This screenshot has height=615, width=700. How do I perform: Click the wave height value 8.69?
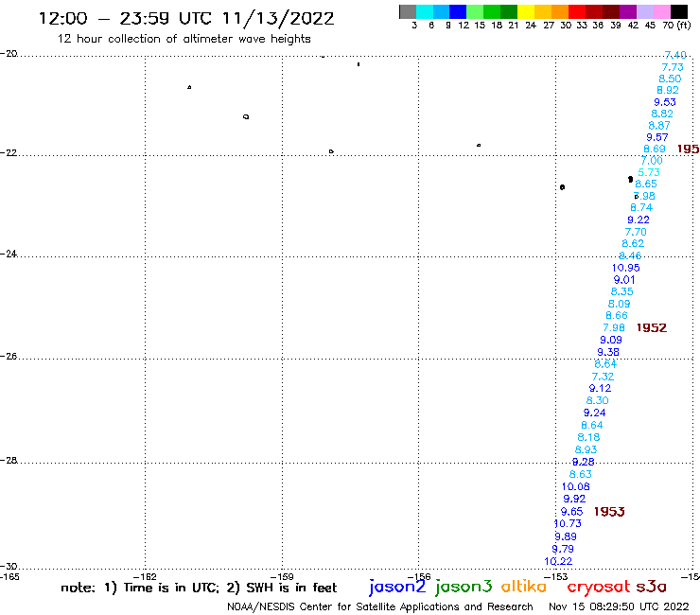pos(655,149)
